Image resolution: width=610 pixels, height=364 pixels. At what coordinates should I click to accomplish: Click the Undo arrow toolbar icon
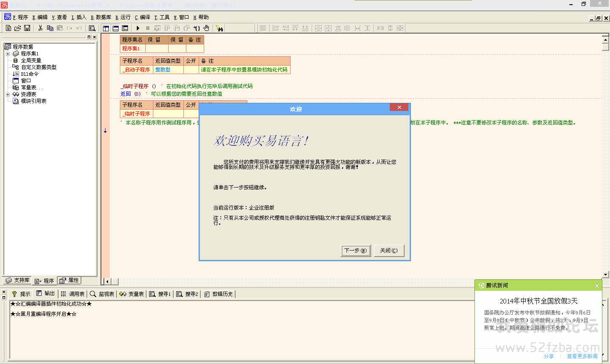(79, 28)
